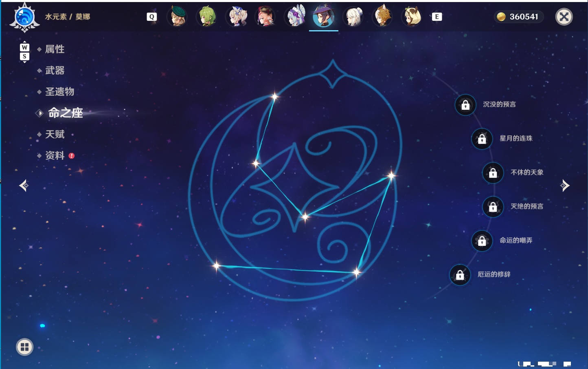Open the 属性 attributes menu
588x369 pixels.
coord(55,49)
